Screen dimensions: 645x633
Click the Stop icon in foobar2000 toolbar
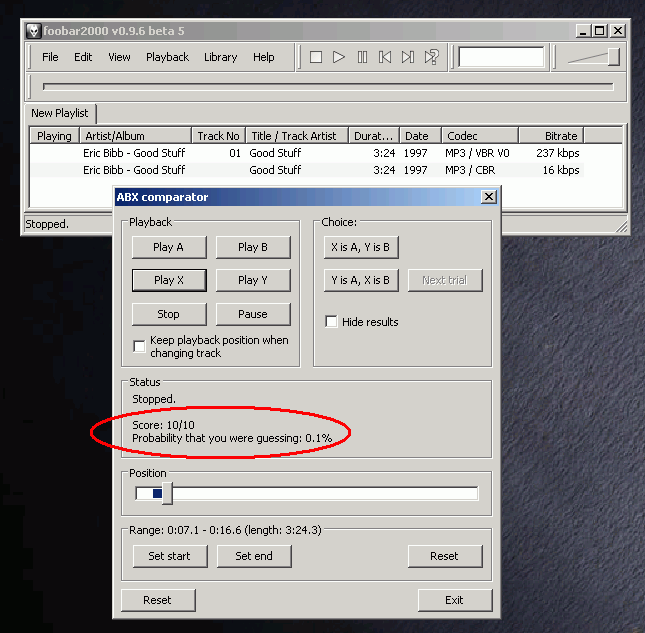tap(316, 57)
